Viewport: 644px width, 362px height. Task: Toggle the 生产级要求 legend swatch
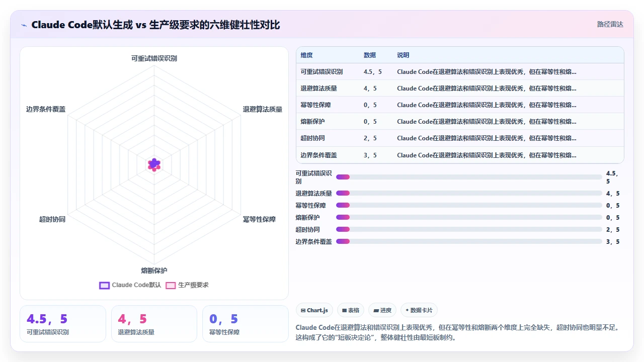[171, 285]
